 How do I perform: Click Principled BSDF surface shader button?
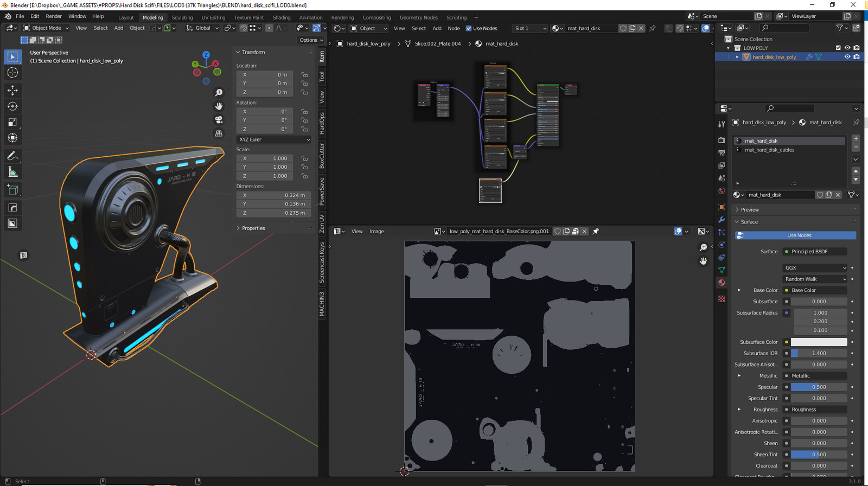coord(815,252)
